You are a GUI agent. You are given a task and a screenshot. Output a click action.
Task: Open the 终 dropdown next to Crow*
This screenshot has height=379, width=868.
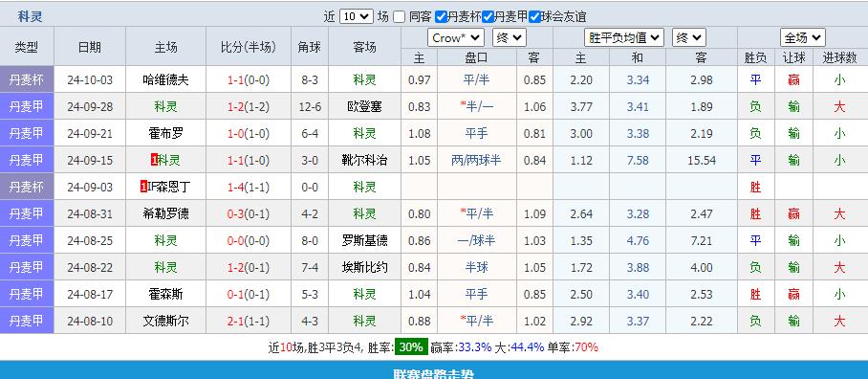tap(510, 37)
